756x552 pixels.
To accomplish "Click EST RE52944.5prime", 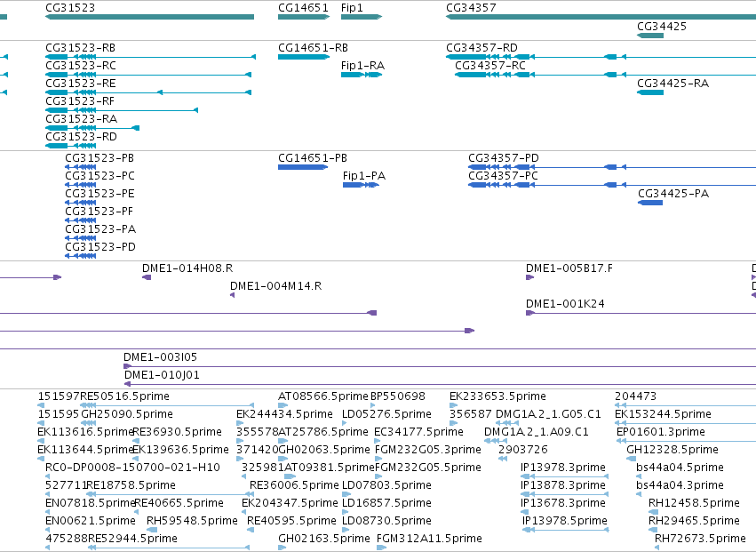I will click(169, 548).
